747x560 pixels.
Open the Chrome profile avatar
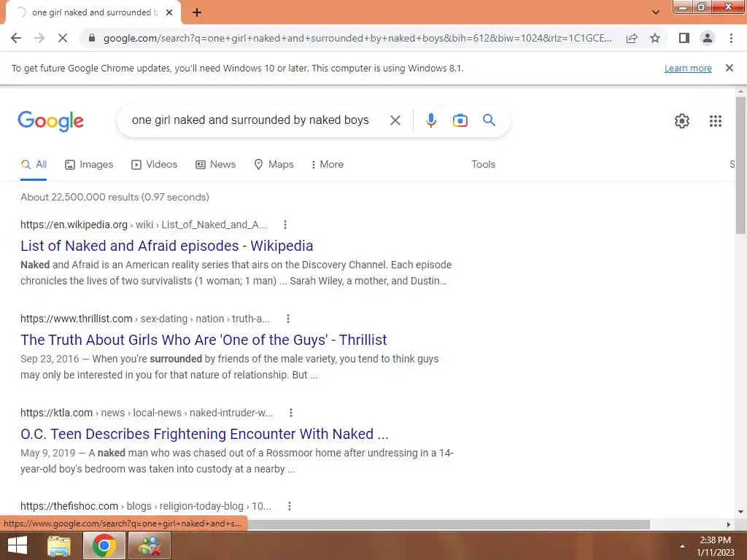708,38
